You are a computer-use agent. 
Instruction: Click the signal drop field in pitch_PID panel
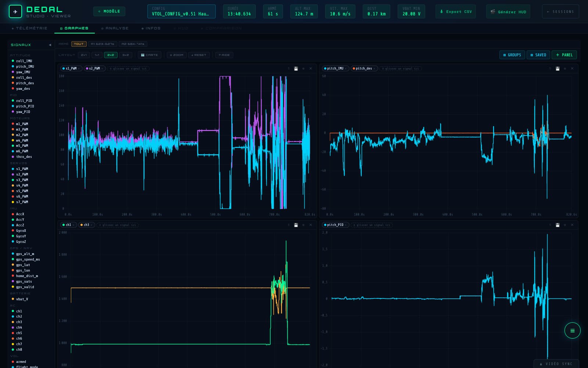coord(372,225)
